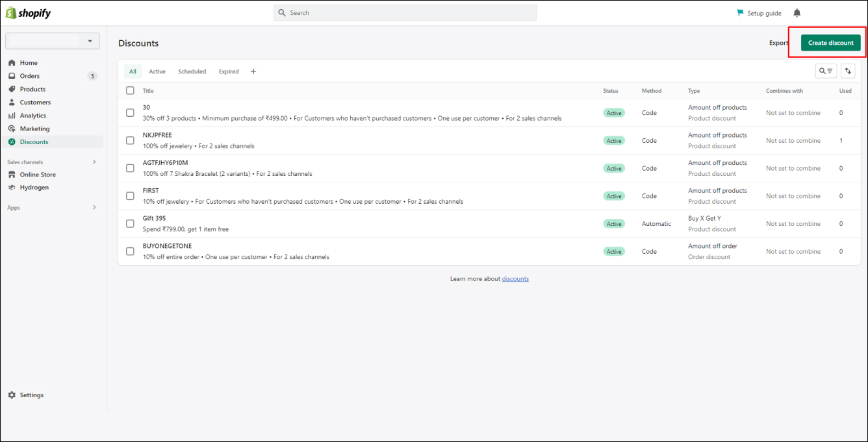
Task: Open the NKJPFREE discount
Action: click(x=157, y=135)
